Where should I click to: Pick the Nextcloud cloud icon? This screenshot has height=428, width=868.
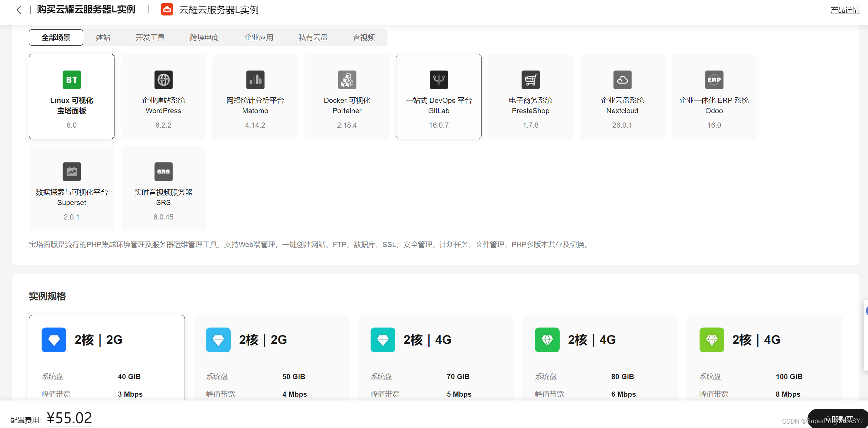[622, 80]
